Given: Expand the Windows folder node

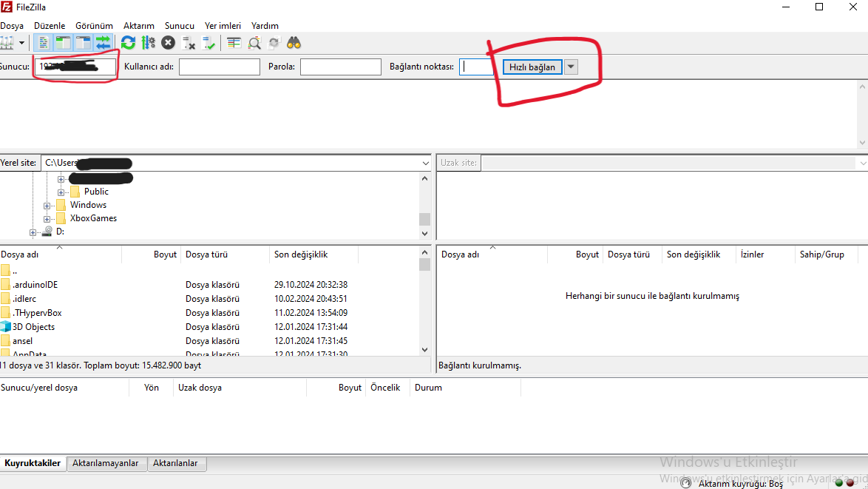Looking at the screenshot, I should 47,206.
